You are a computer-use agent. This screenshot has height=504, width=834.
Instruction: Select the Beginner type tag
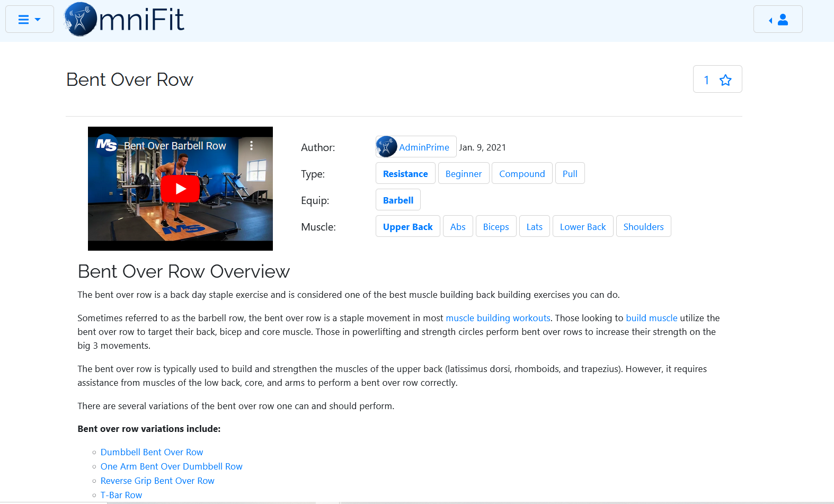tap(464, 173)
